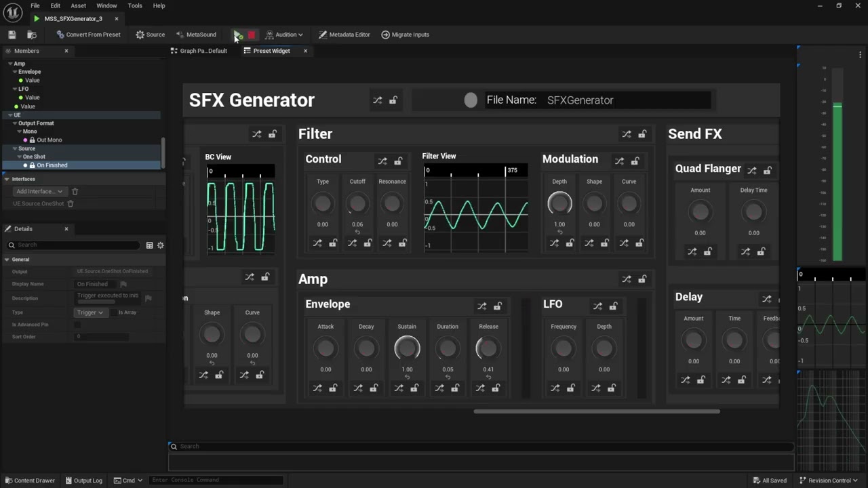Randomize the Filter Control group
The image size is (868, 488).
pos(382,161)
